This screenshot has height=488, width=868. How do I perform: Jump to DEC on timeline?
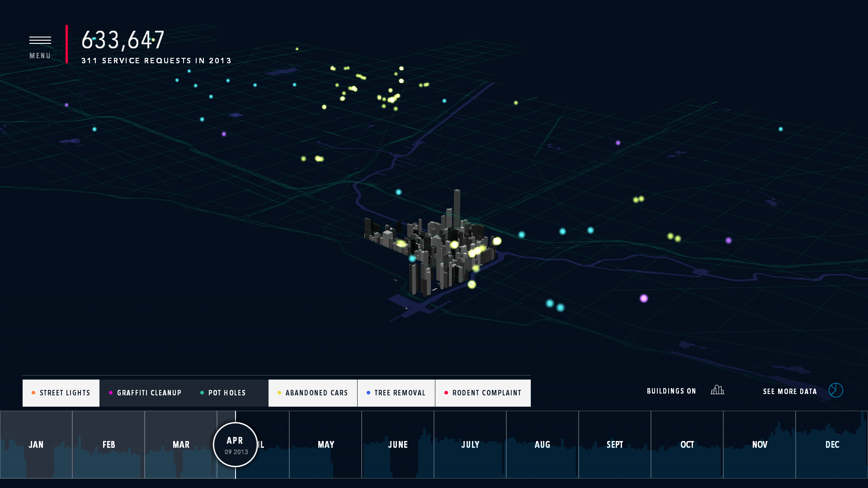pos(832,445)
